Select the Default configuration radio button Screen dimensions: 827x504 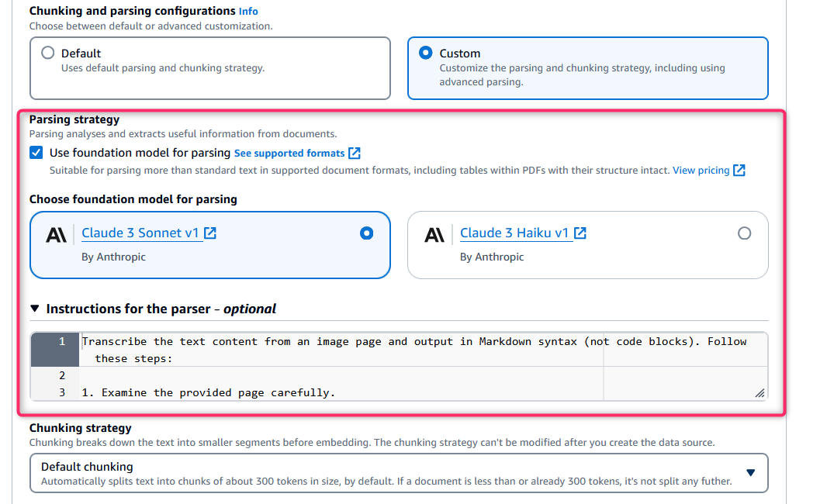(48, 53)
